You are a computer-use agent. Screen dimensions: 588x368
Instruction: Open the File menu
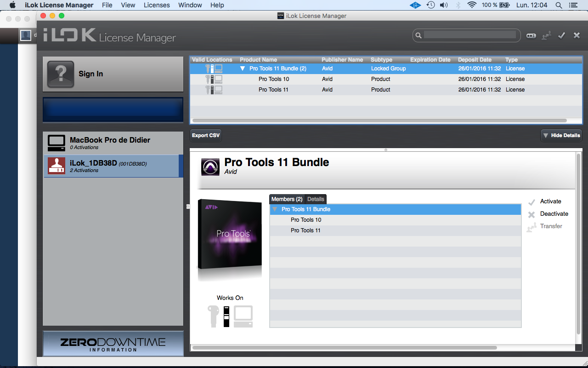[x=107, y=5]
